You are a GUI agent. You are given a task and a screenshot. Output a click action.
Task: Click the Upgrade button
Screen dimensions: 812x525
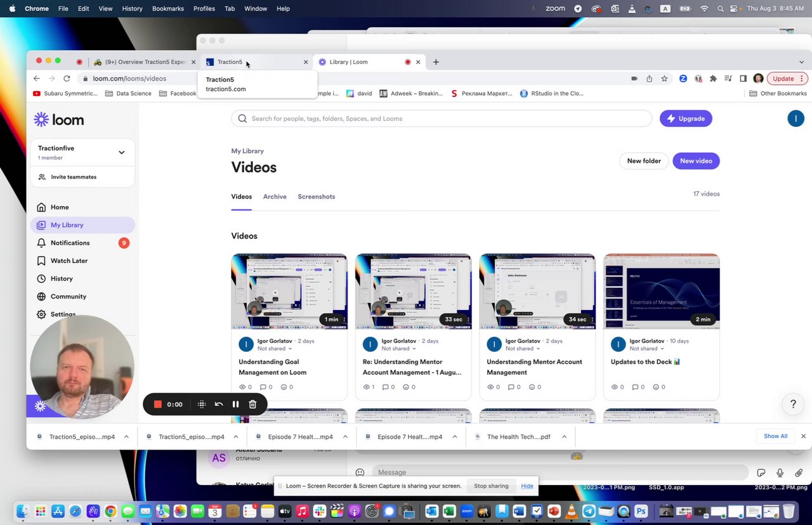(x=686, y=119)
